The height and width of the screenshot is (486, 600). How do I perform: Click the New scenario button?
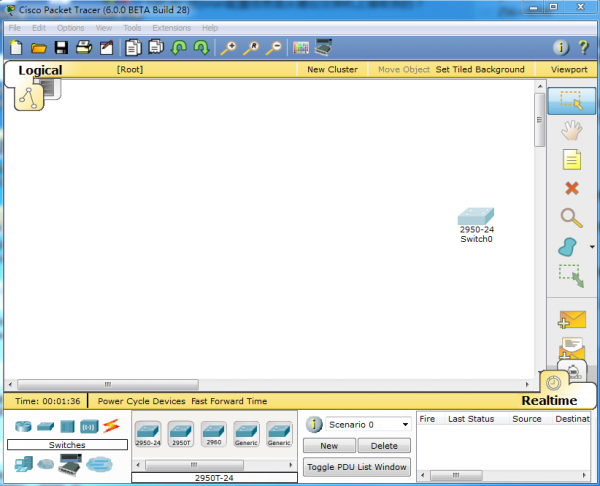pos(329,446)
